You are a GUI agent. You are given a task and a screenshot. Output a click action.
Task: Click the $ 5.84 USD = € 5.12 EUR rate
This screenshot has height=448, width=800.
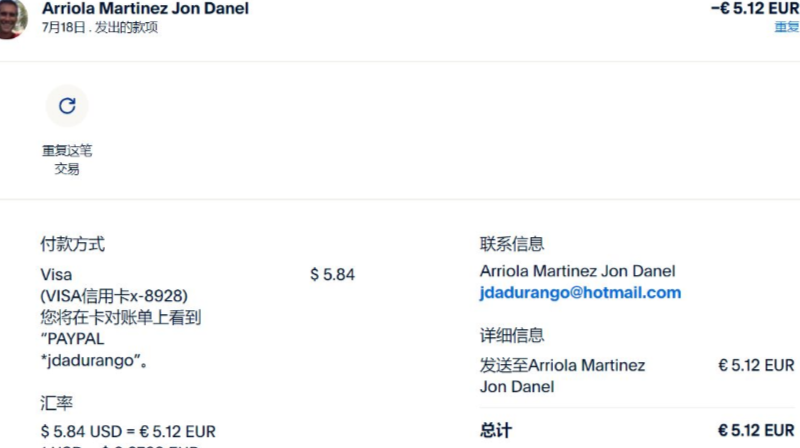coord(128,432)
